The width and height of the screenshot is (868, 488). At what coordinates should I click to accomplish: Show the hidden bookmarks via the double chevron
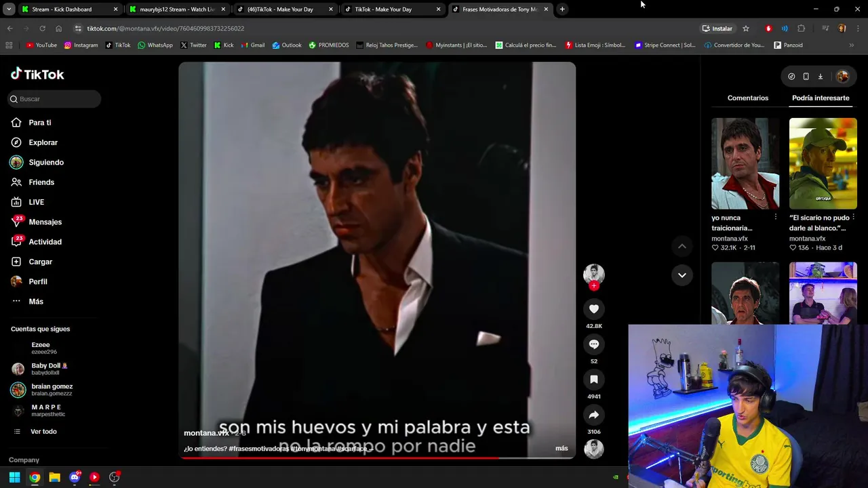click(852, 45)
